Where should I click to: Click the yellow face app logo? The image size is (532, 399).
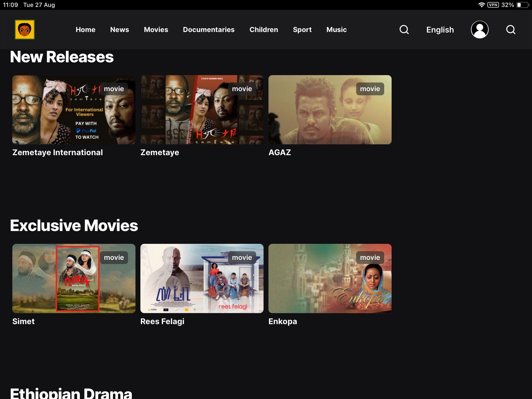(25, 30)
